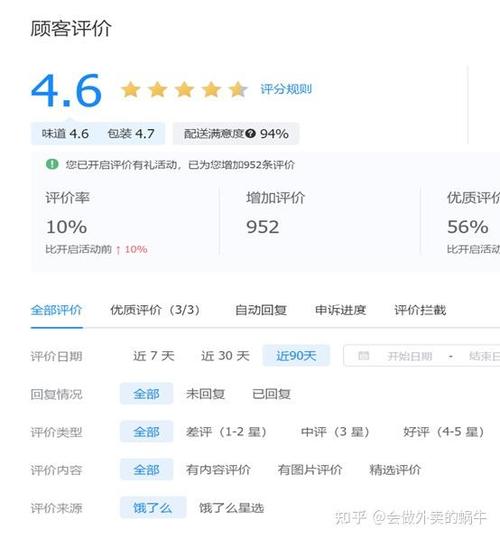500x539 pixels.
Task: Switch to the 全部评价 tab
Action: tap(57, 310)
